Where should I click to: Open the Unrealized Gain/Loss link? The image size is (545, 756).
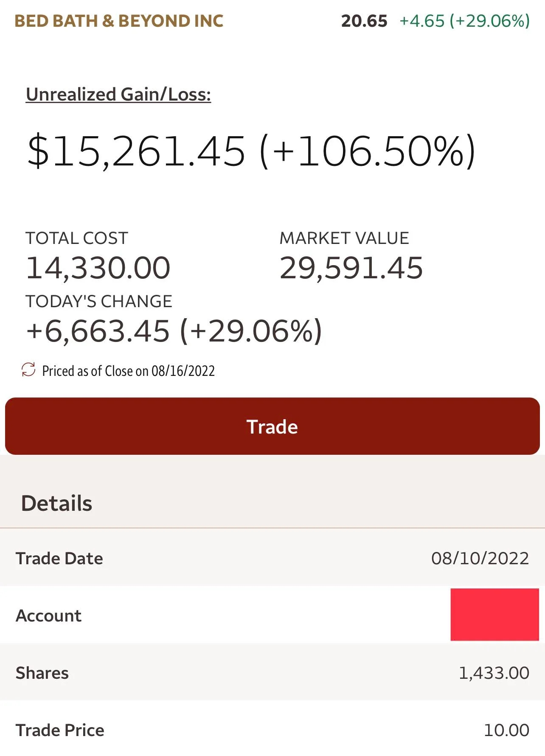(x=118, y=95)
